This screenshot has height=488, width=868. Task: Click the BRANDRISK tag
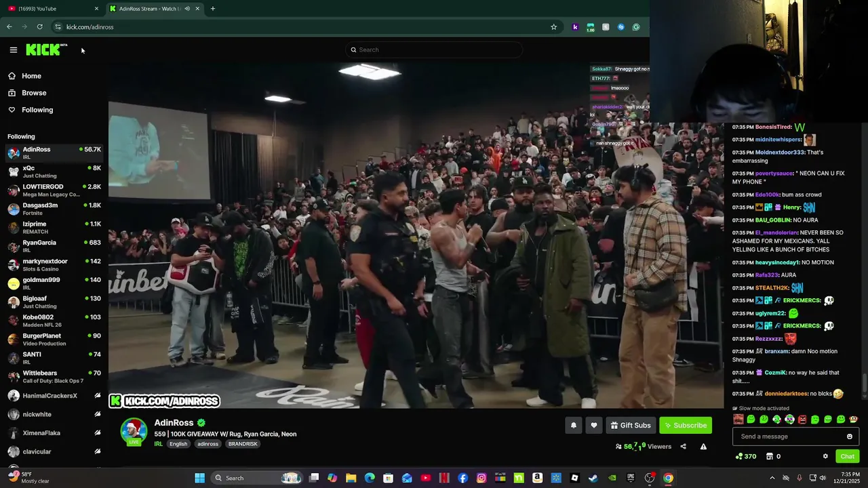(x=243, y=444)
